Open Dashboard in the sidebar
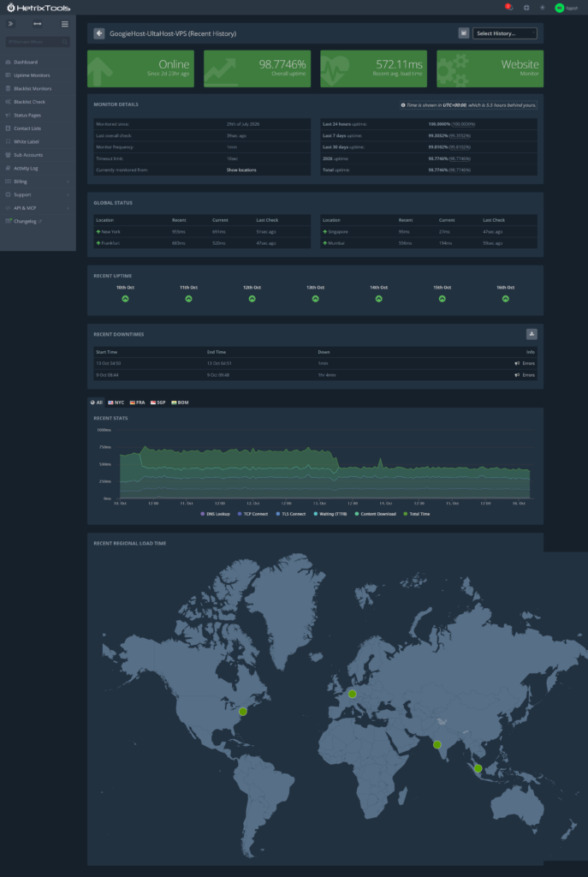The image size is (588, 877). [x=38, y=62]
